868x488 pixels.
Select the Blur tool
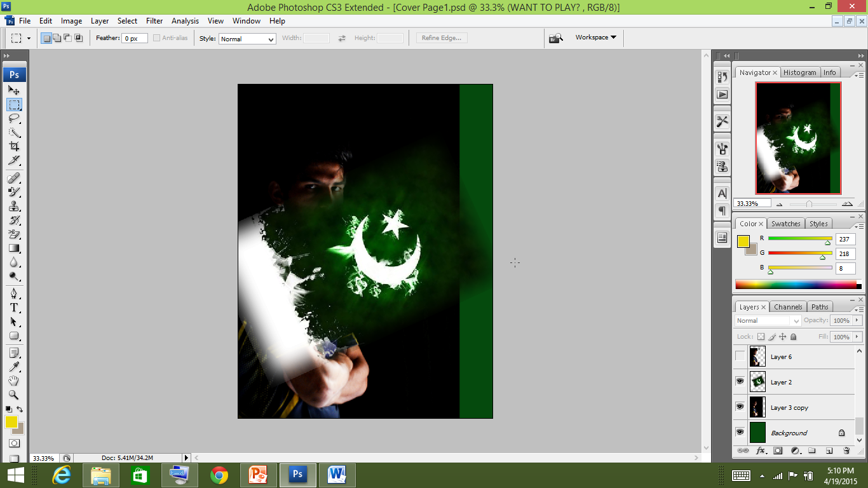pos(14,262)
